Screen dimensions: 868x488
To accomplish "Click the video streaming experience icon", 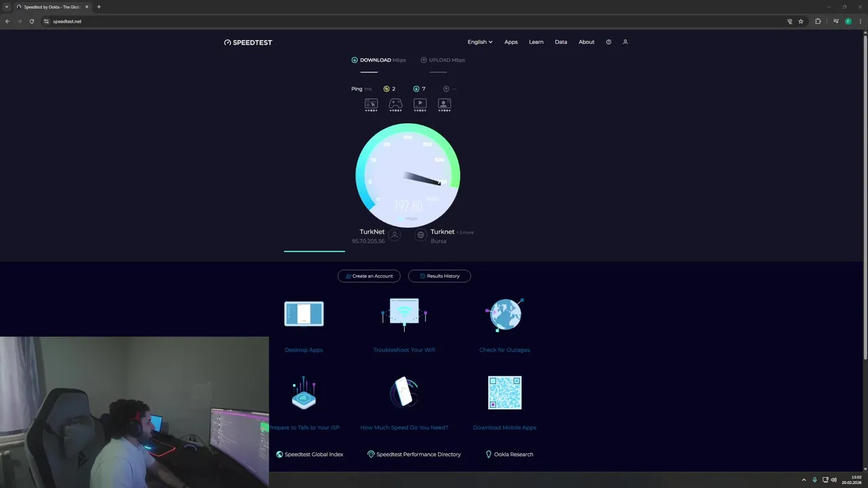I will coord(420,104).
